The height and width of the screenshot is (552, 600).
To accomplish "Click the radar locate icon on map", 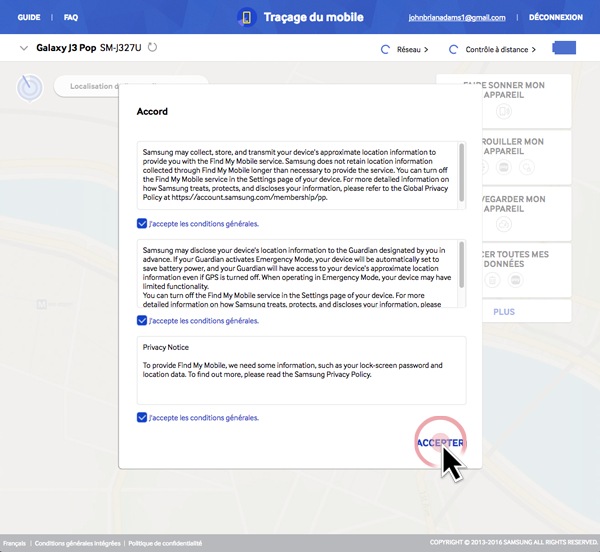I will click(x=29, y=88).
